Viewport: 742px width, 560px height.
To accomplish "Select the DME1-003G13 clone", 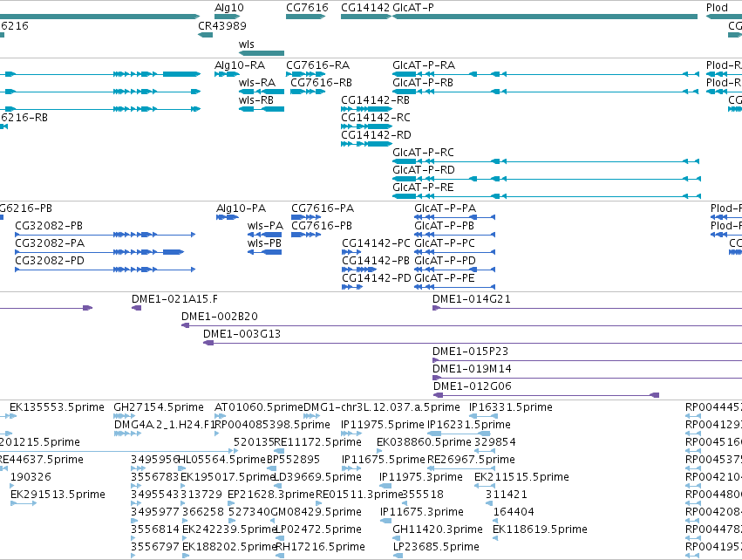I will pos(473,343).
